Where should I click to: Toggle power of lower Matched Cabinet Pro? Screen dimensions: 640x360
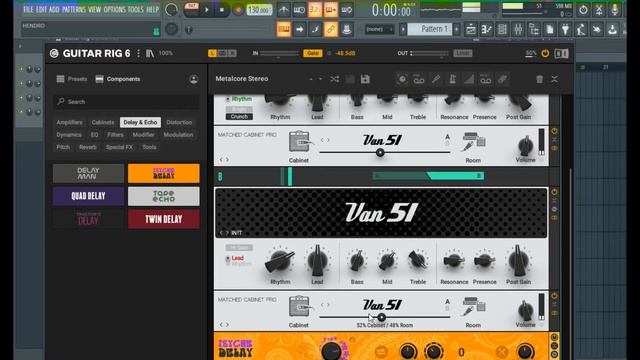pos(554,296)
